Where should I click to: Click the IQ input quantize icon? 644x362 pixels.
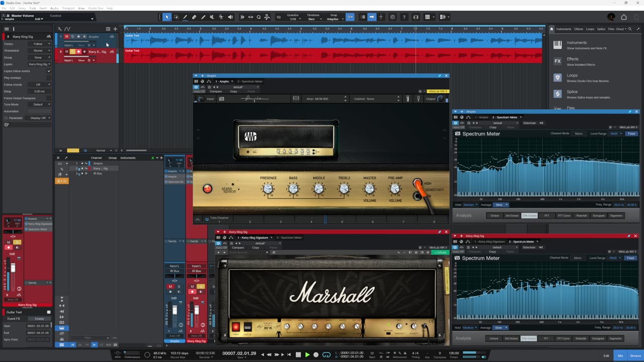click(x=279, y=17)
